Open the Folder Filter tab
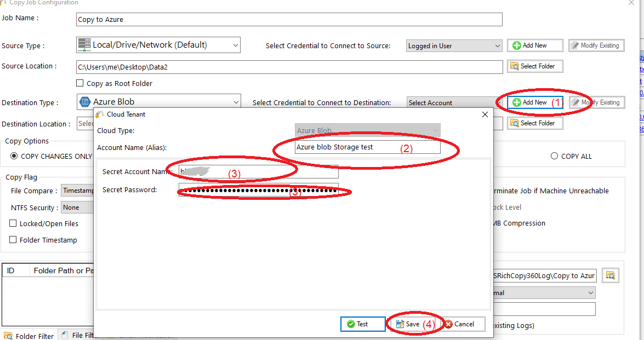This screenshot has height=340, width=644. (29, 336)
